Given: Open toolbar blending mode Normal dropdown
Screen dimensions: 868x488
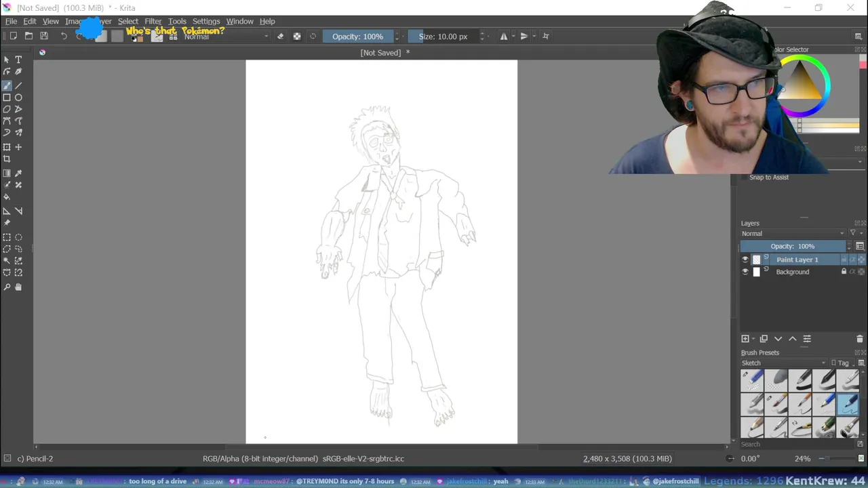Looking at the screenshot, I should pos(226,37).
